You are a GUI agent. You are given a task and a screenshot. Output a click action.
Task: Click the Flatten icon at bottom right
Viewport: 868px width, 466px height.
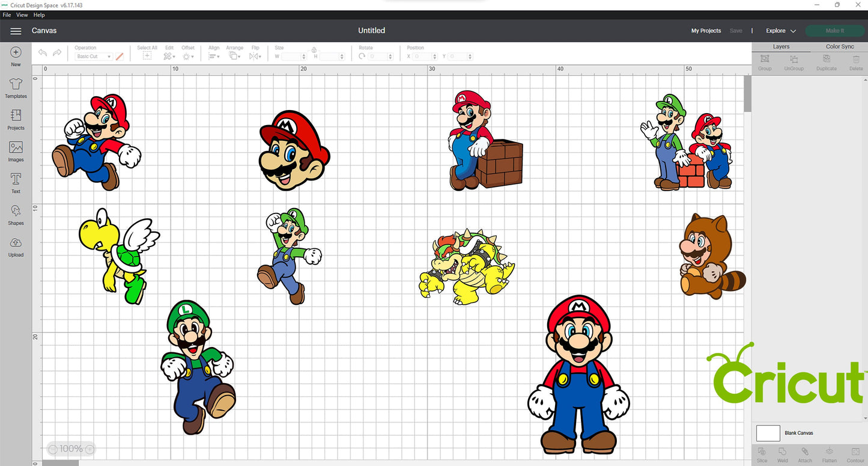829,453
